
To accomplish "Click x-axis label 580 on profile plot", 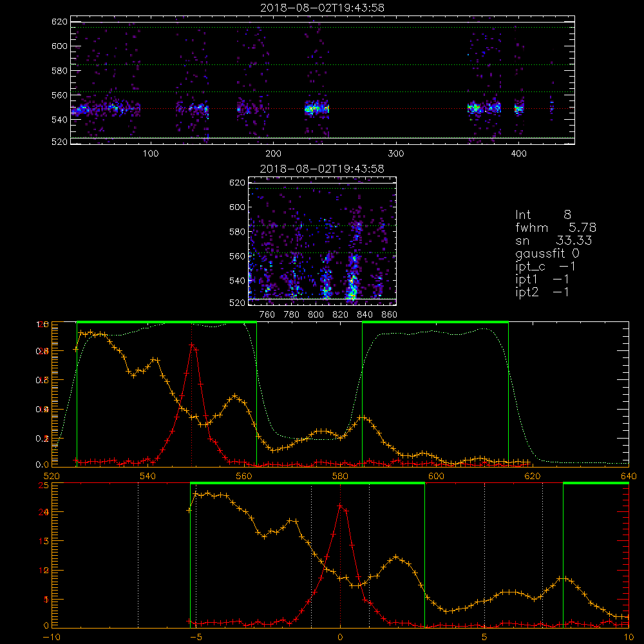I will 340,476.
